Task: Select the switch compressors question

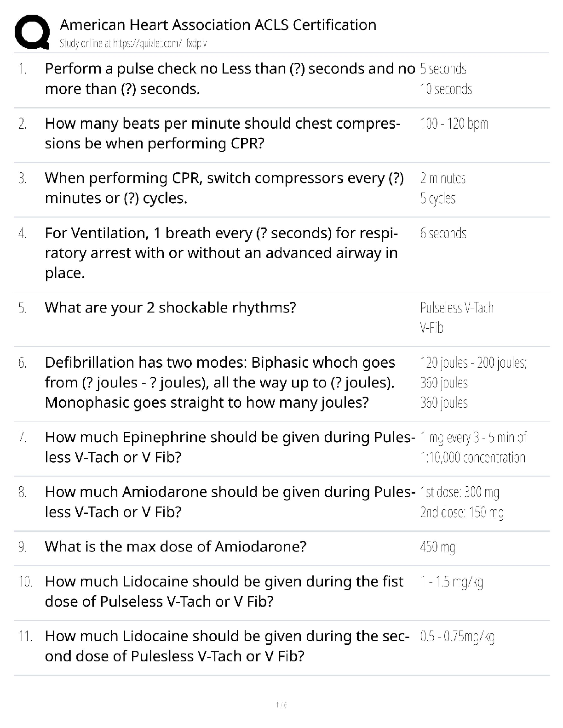Action: [x=224, y=188]
